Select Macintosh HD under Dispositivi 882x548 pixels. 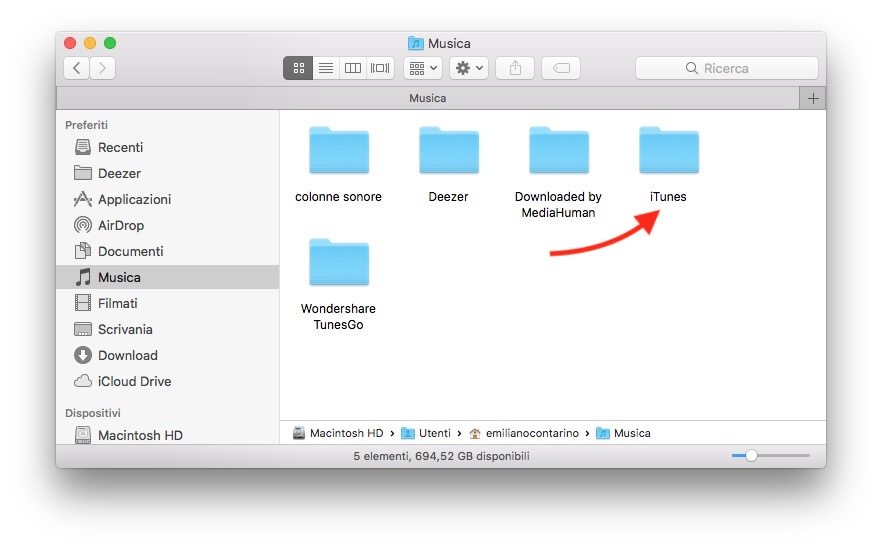point(168,435)
